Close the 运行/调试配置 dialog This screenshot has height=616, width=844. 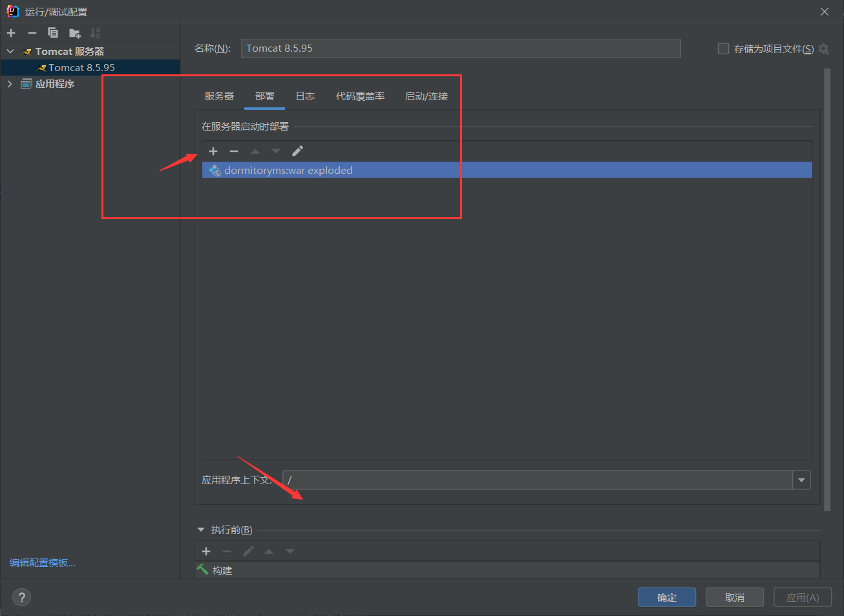pyautogui.click(x=825, y=12)
